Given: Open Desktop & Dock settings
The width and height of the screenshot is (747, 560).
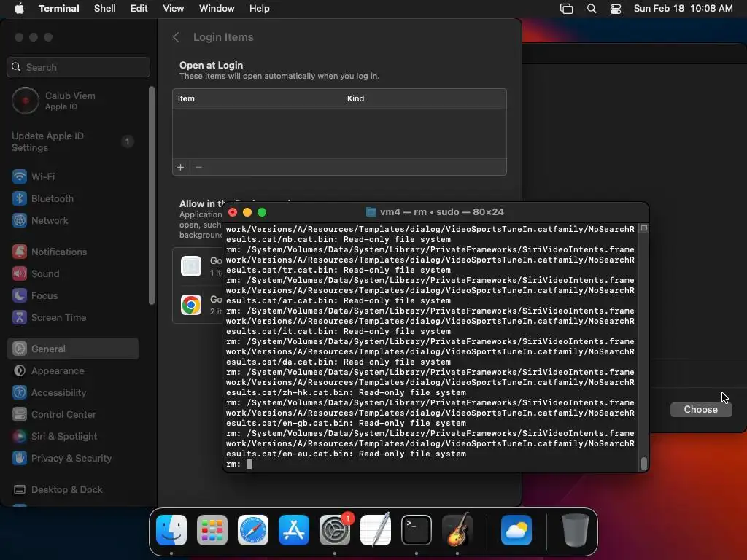Looking at the screenshot, I should pyautogui.click(x=74, y=489).
